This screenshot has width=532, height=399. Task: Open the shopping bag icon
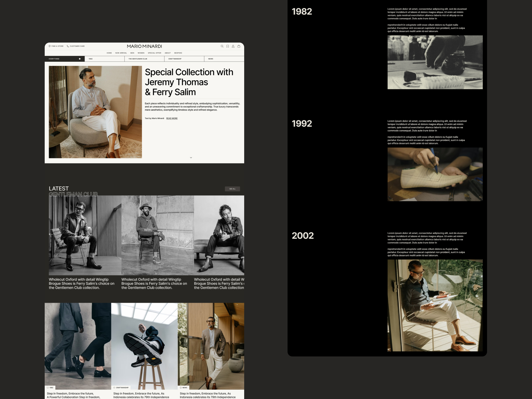[239, 46]
